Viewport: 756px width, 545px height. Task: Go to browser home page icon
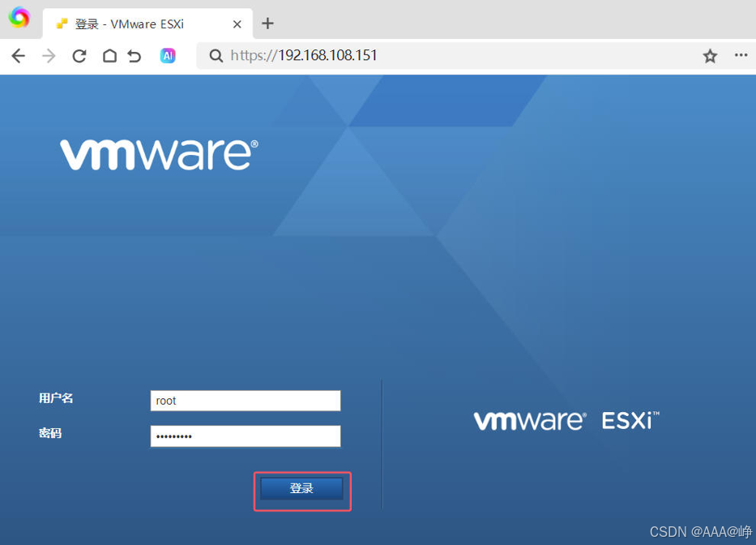point(109,56)
